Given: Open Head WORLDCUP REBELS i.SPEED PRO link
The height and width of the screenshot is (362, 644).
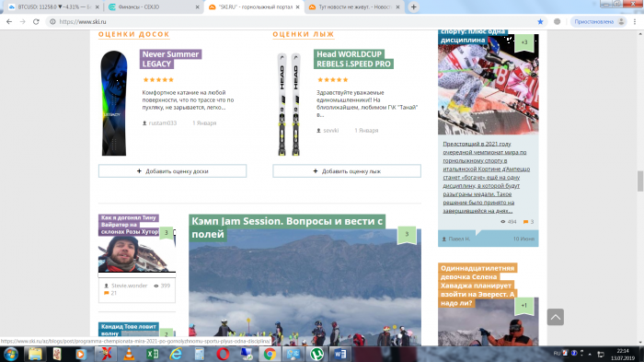Looking at the screenshot, I should (353, 59).
